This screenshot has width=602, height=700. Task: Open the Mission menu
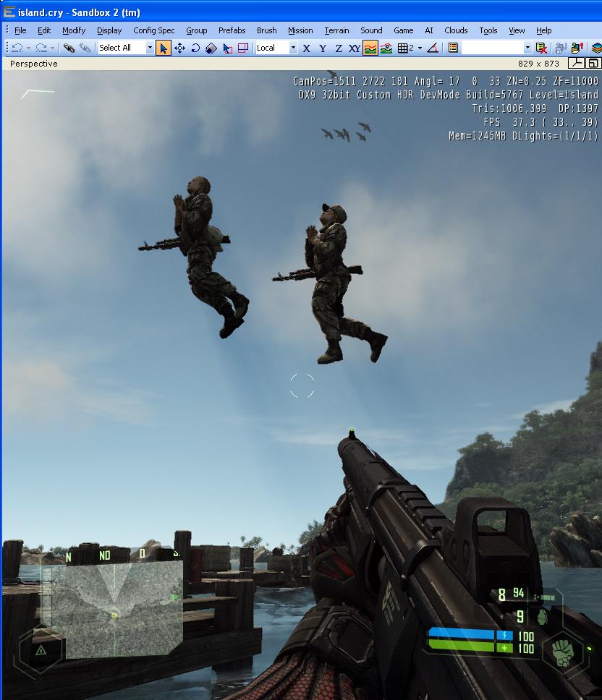[300, 30]
